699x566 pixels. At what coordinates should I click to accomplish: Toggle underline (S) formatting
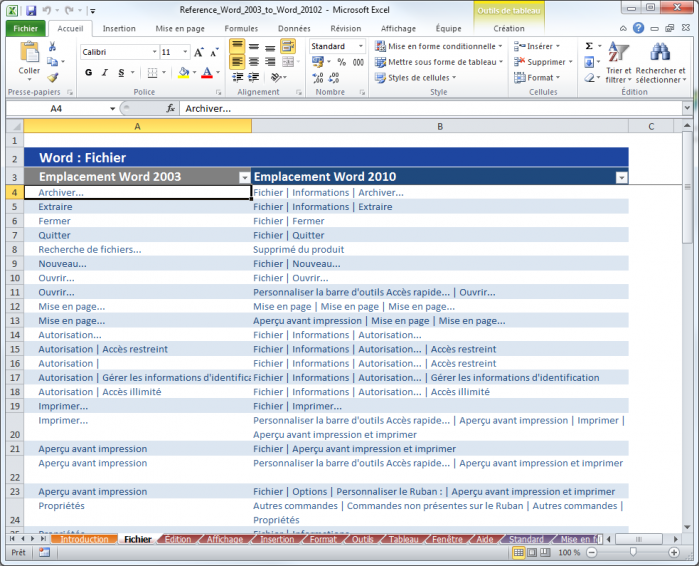coord(121,72)
